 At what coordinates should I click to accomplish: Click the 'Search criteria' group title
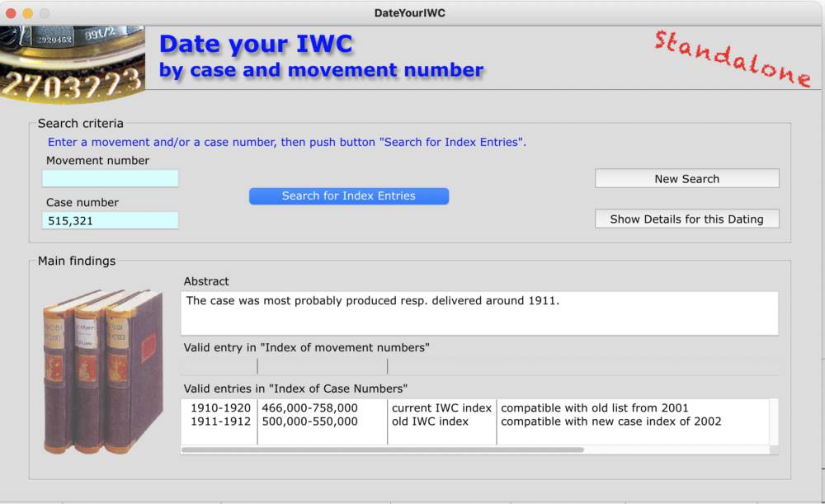81,123
